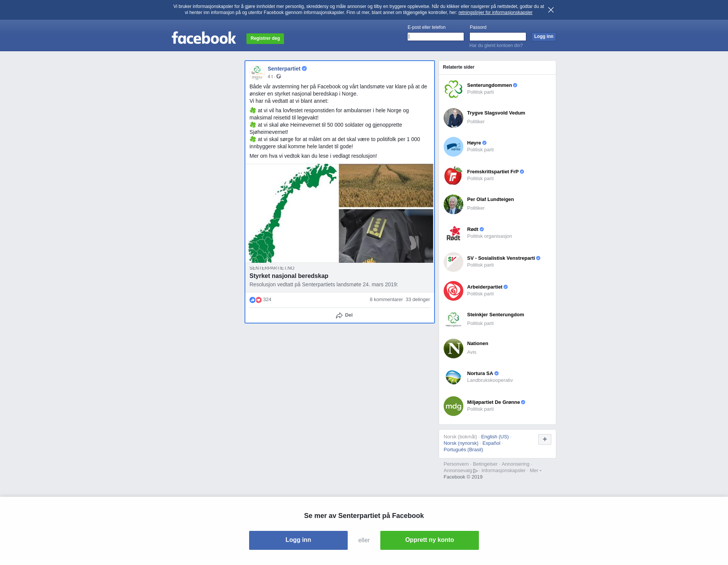This screenshot has width=728, height=565.
Task: Click Opprett ny konto button
Action: [430, 540]
